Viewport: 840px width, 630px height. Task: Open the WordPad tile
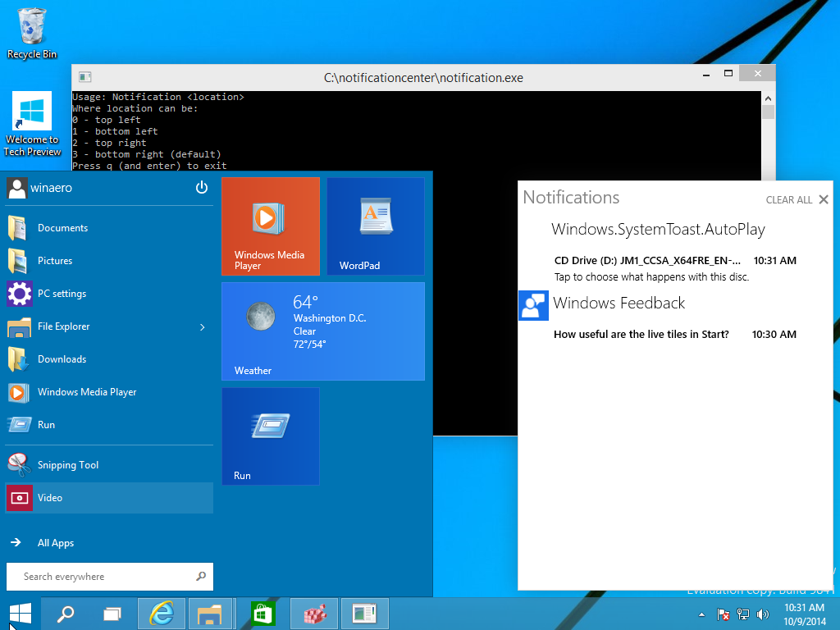(375, 226)
